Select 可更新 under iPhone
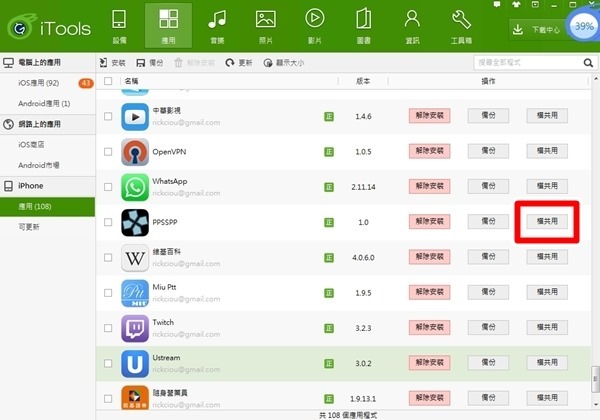 [47, 227]
